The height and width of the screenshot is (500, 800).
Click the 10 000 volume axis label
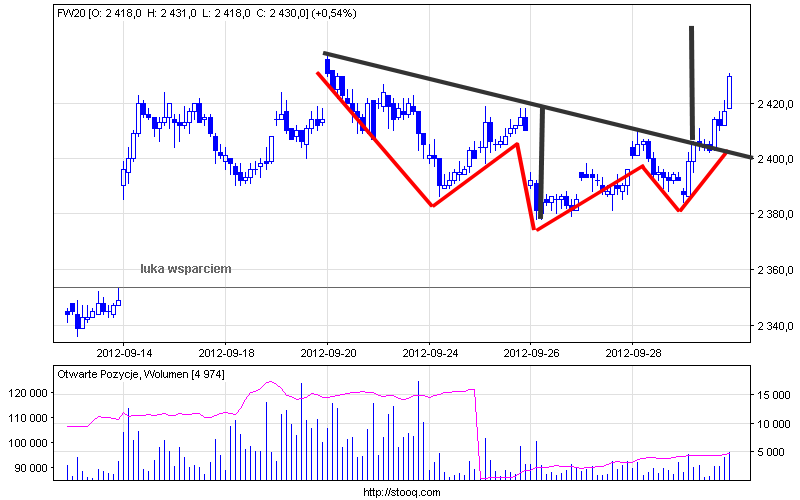(x=773, y=424)
